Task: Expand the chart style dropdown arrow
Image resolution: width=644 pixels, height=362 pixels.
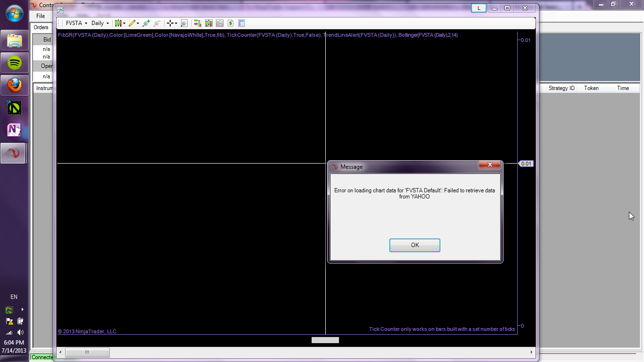Action: pos(124,23)
